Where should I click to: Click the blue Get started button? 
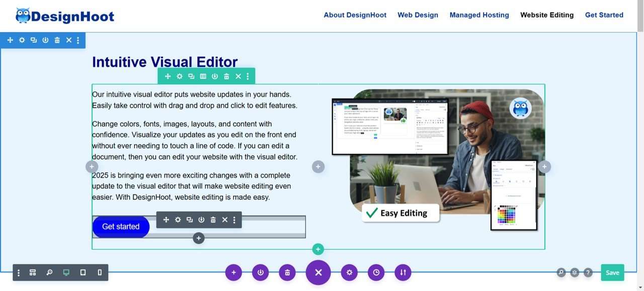coord(121,227)
